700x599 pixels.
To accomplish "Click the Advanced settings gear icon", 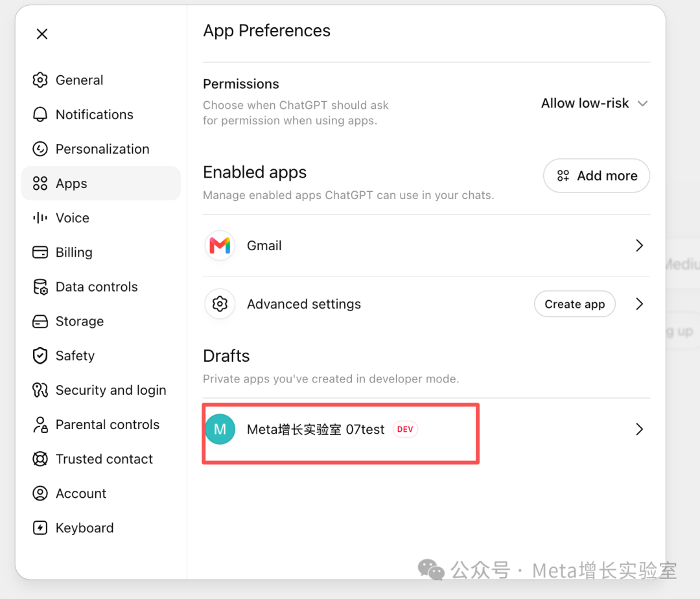I will click(220, 304).
